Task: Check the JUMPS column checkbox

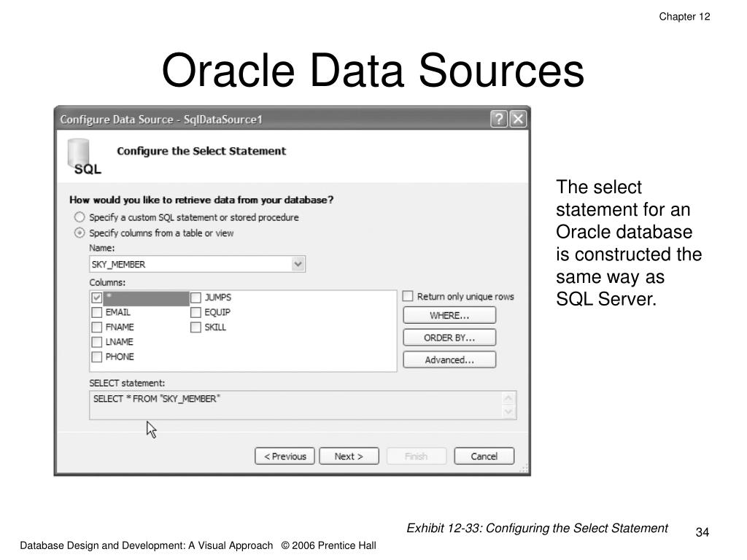Action: 196,297
